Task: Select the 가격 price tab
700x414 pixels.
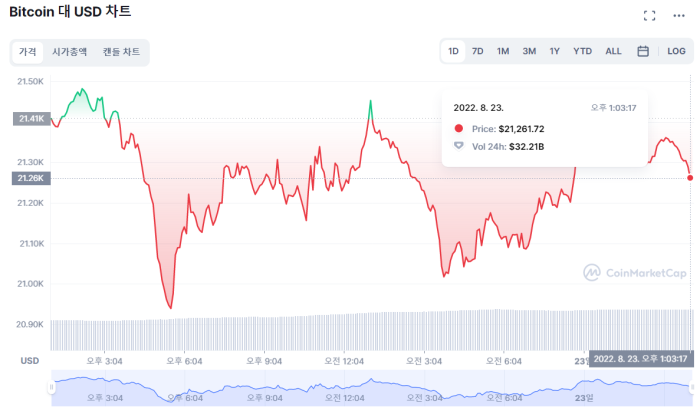Action: pyautogui.click(x=27, y=52)
